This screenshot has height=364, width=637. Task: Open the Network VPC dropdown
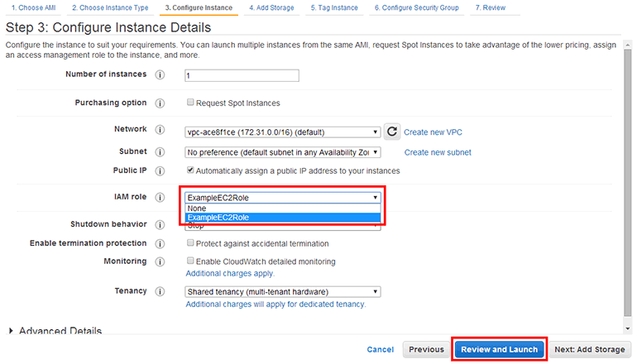pos(283,132)
